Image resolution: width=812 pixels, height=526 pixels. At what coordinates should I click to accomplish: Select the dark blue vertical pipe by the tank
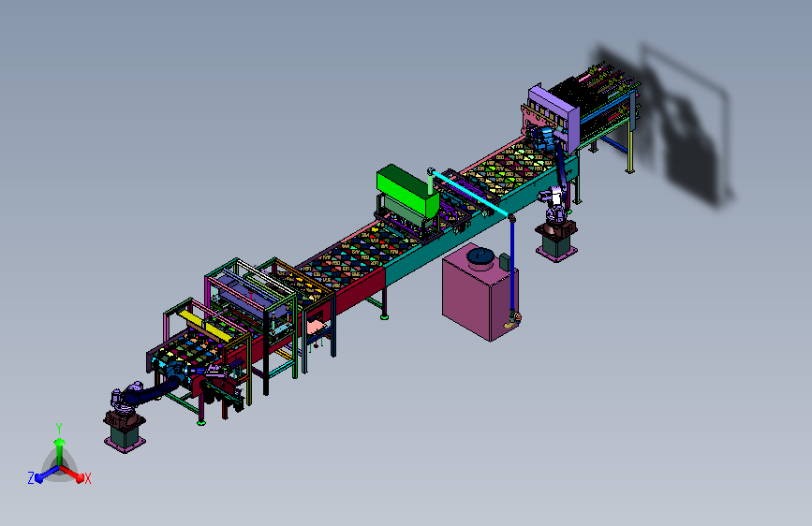pyautogui.click(x=512, y=265)
